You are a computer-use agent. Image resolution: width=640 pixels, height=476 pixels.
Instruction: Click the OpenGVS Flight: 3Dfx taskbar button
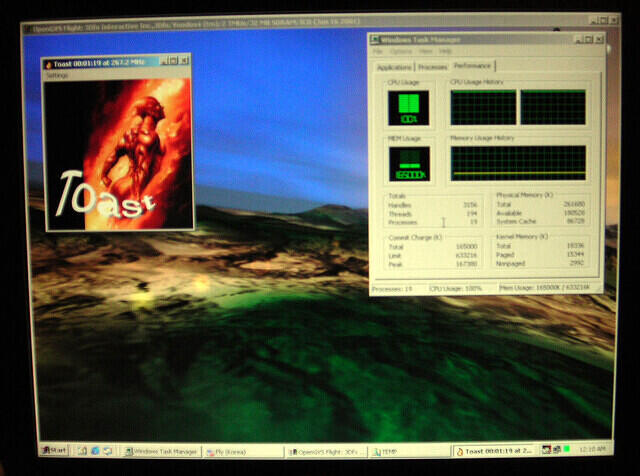[x=326, y=452]
